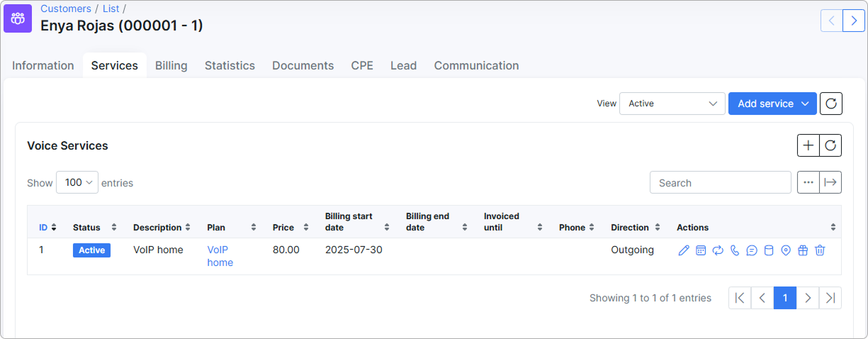The image size is (868, 339).
Task: Click the map pin location icon
Action: point(785,250)
